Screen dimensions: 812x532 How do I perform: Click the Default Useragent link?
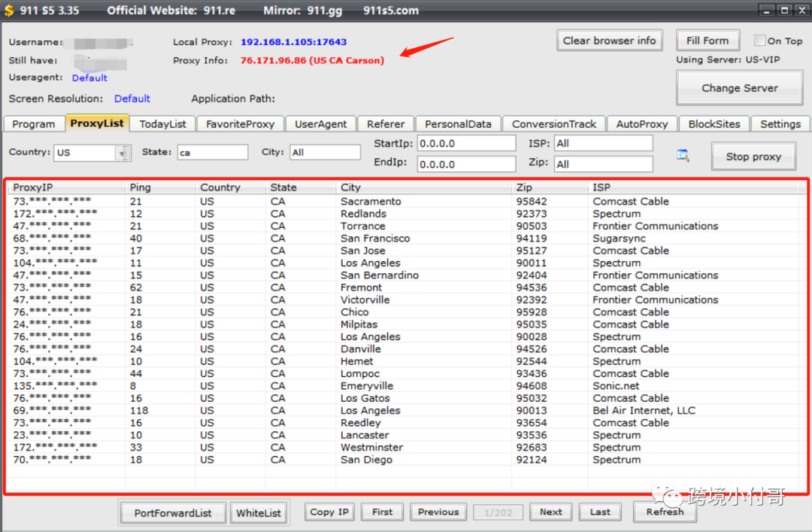pos(89,78)
